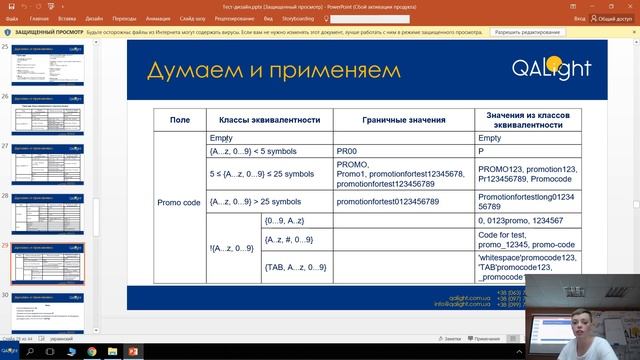This screenshot has width=640, height=360.
Task: Click the '!{A...z, 0...9}' cell
Action: tap(233, 248)
